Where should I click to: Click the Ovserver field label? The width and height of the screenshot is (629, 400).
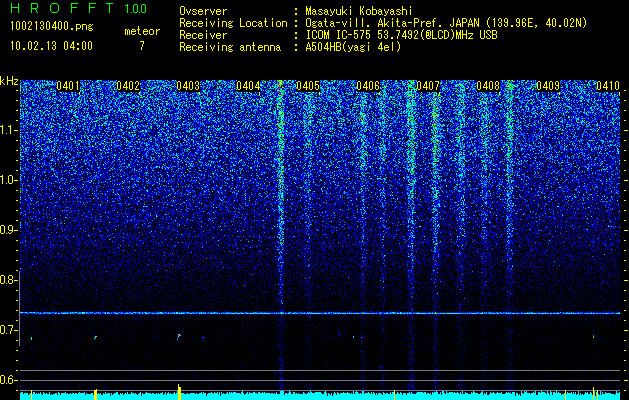[x=203, y=11]
